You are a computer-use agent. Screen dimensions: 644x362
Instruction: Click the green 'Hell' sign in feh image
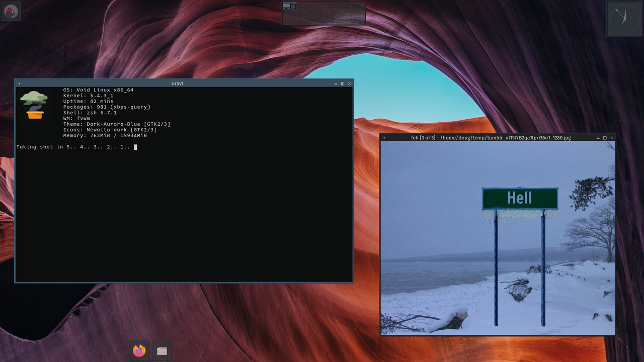pyautogui.click(x=520, y=198)
